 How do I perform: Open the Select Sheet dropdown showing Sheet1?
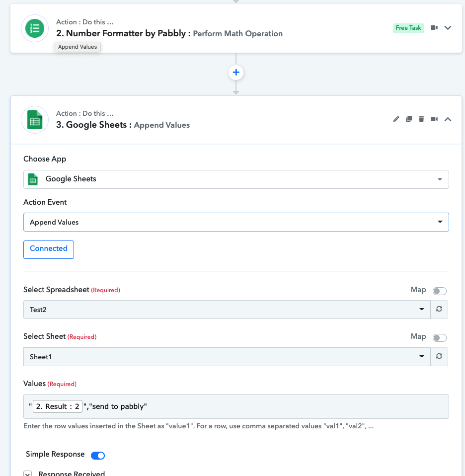[227, 357]
